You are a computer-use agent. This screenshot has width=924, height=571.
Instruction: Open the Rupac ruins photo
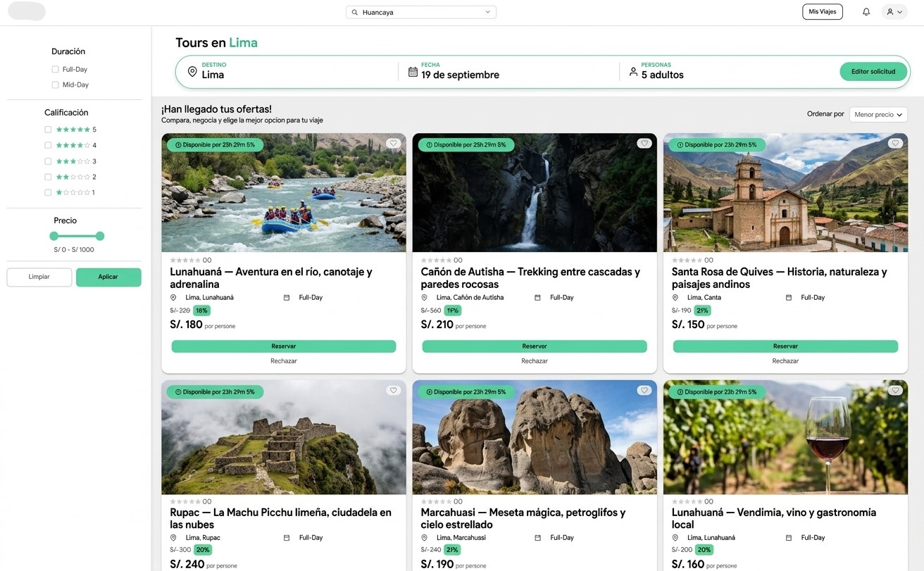[x=284, y=437]
